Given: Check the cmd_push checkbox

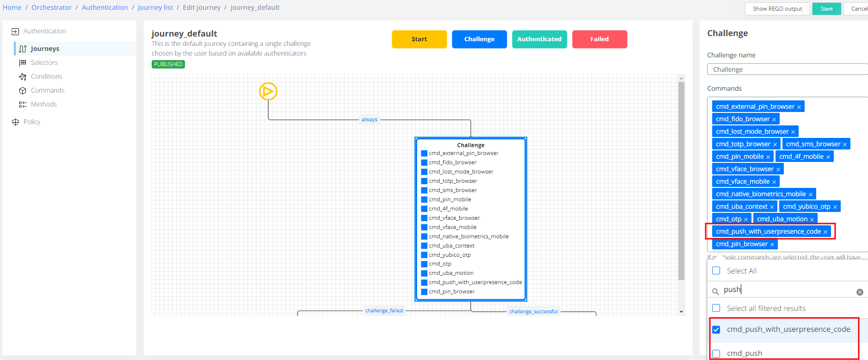Looking at the screenshot, I should click(x=716, y=354).
